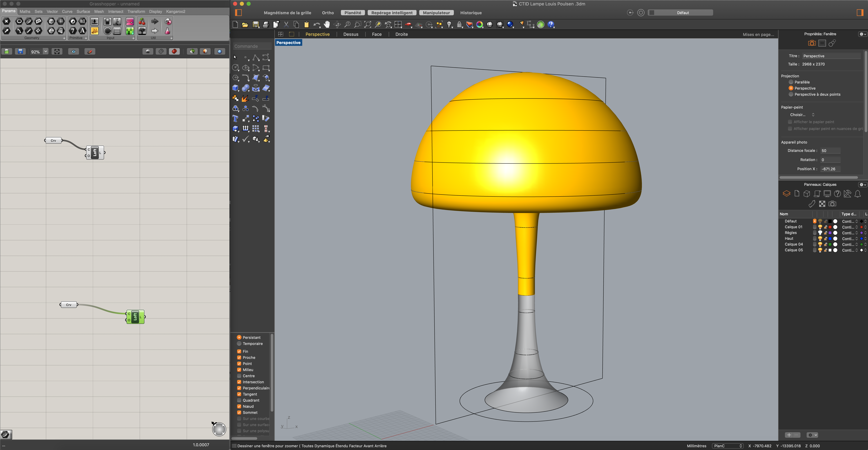The image size is (868, 450).
Task: Click the red color swatch of Calque 01
Action: pos(830,227)
